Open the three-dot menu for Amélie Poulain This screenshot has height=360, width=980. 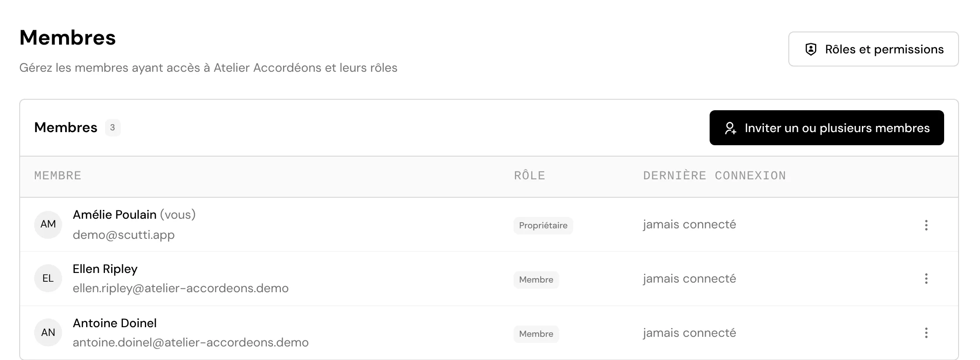(x=926, y=225)
